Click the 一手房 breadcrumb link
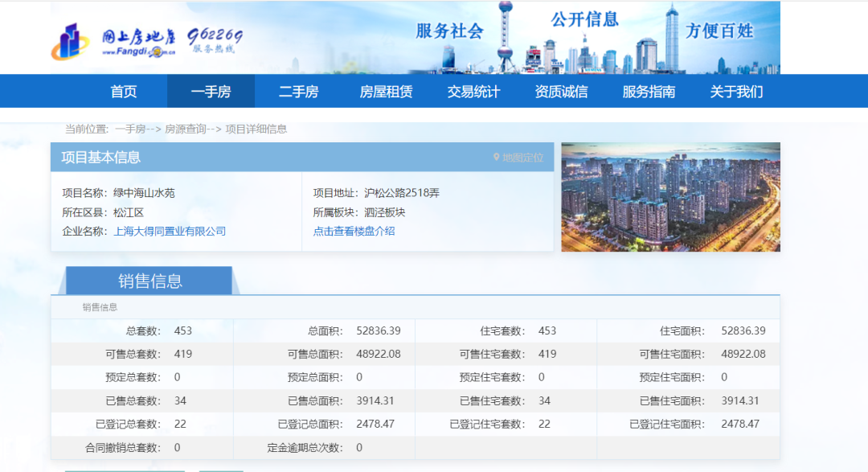The image size is (868, 472). click(129, 129)
